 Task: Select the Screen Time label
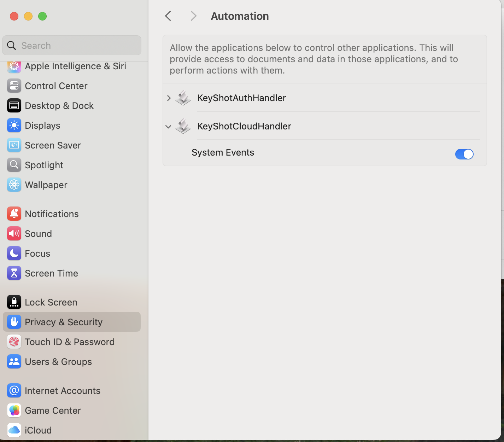pyautogui.click(x=51, y=273)
